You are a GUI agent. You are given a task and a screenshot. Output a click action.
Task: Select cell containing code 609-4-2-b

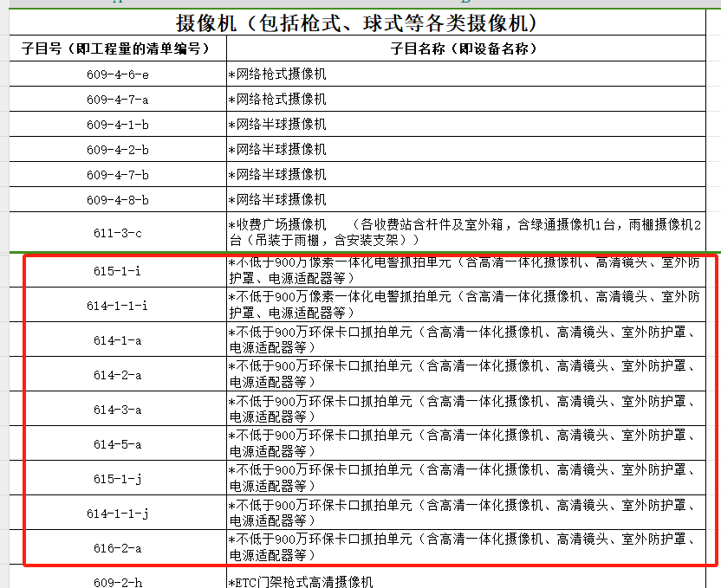pyautogui.click(x=117, y=150)
